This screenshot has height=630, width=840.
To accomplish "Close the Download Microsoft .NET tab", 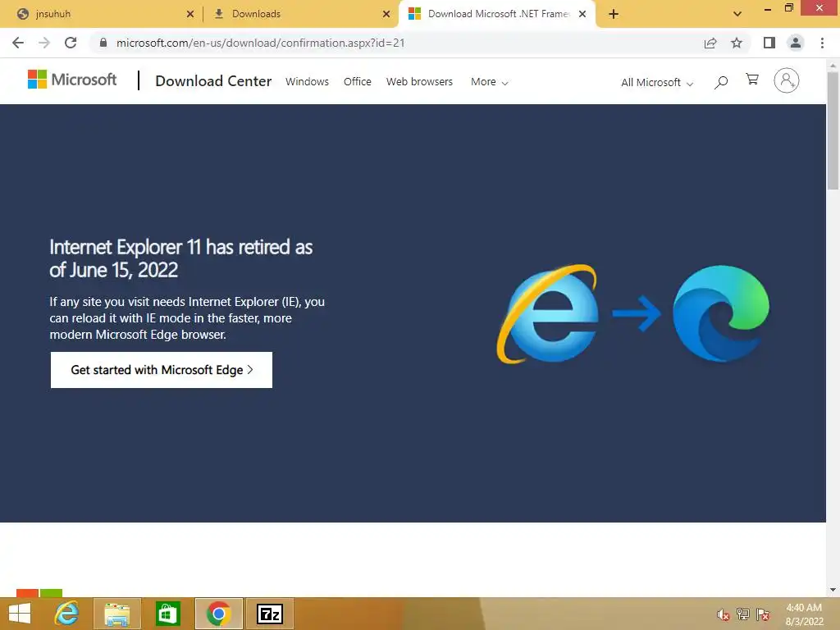I will (x=582, y=14).
